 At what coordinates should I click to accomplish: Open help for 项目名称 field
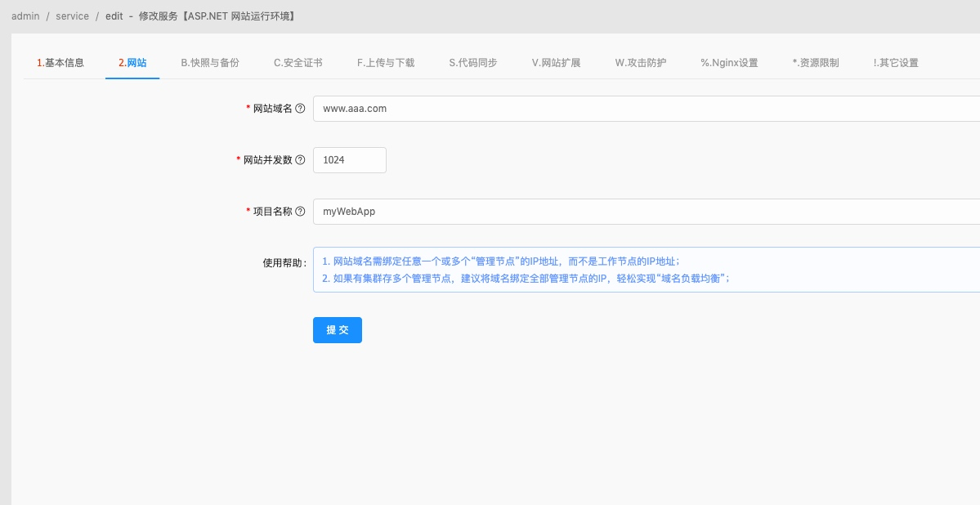(302, 212)
